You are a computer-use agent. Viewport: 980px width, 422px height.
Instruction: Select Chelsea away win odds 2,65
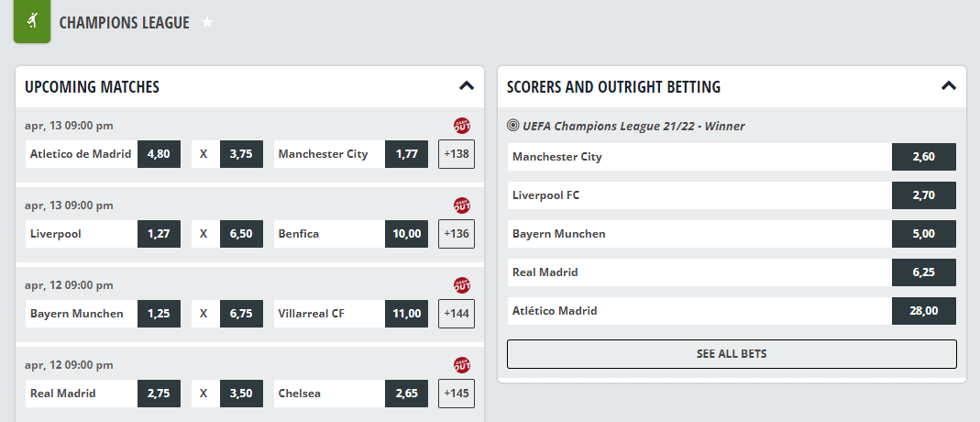406,394
